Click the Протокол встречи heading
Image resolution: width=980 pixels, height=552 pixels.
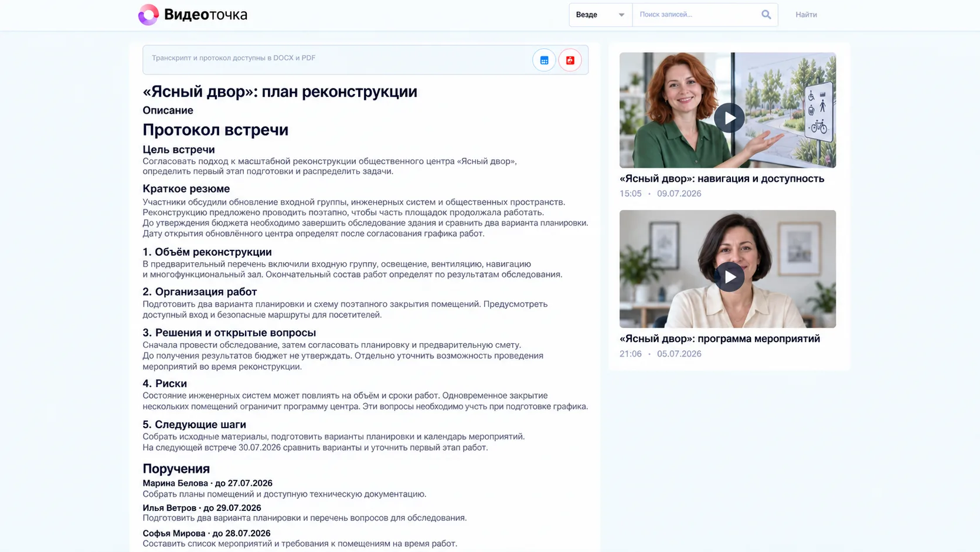pos(215,130)
